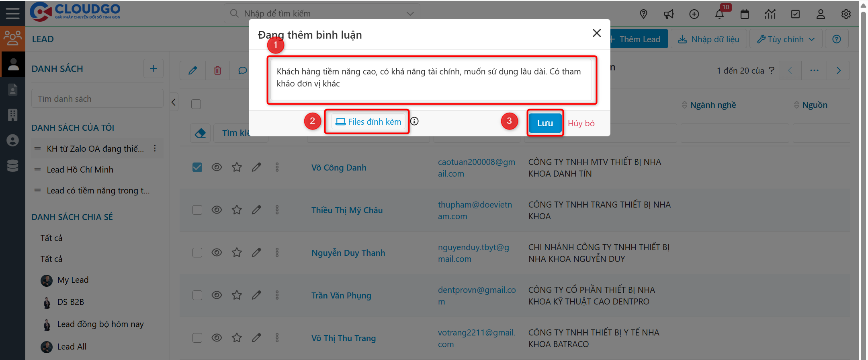Open the settings gear icon

click(x=846, y=14)
